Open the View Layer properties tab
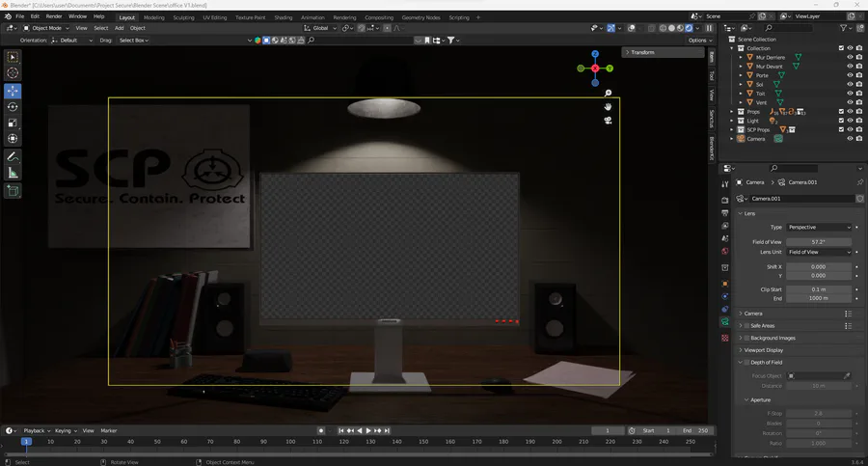 (725, 226)
